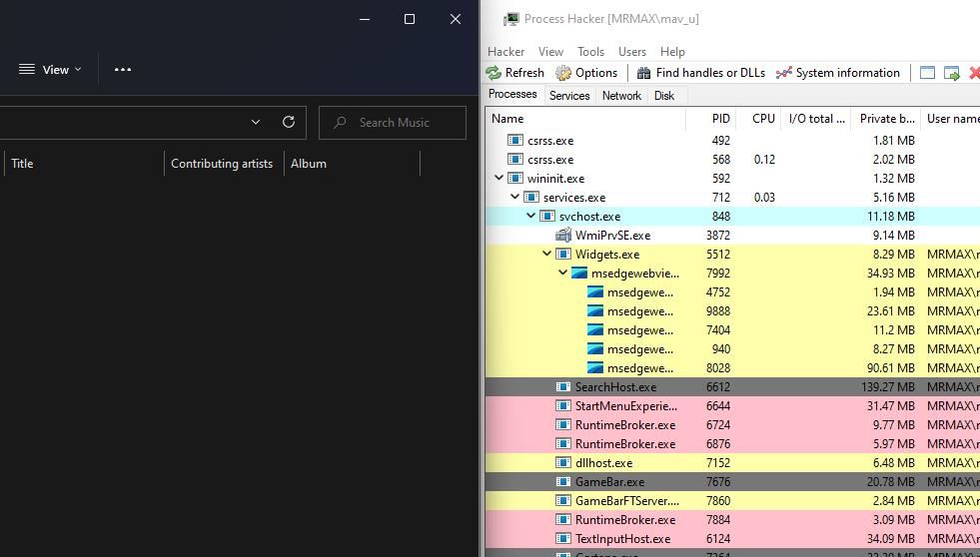Image resolution: width=980 pixels, height=557 pixels.
Task: Click msedgewebview icon for PID 8028
Action: point(595,367)
